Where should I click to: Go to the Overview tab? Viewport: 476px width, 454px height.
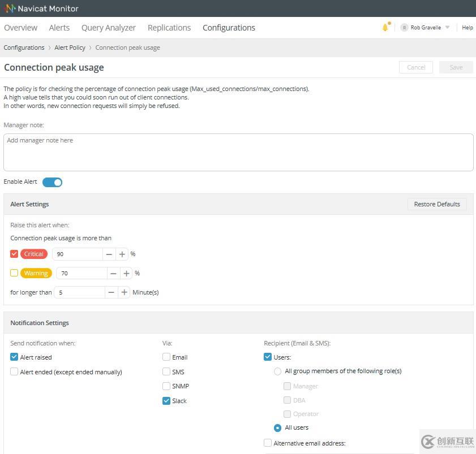20,28
